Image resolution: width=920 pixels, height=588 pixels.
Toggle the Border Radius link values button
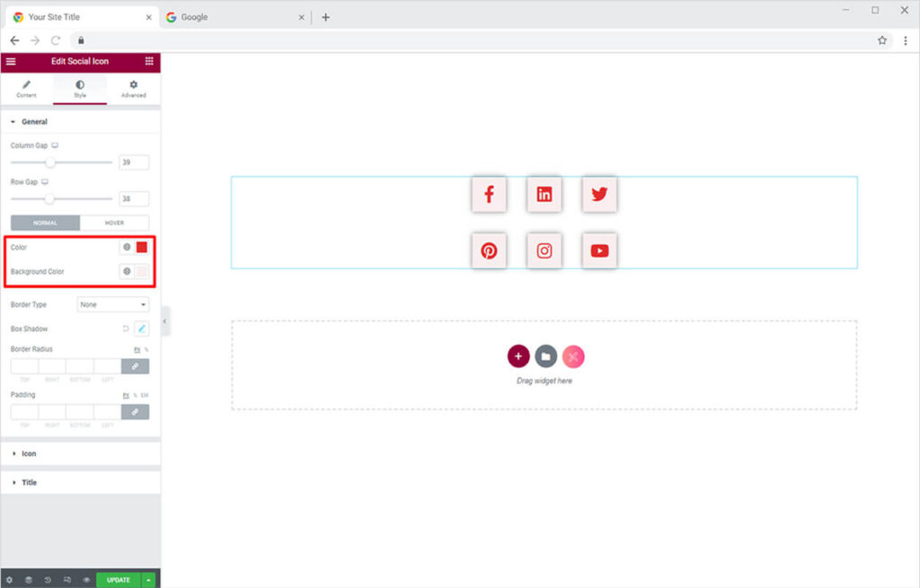(135, 366)
